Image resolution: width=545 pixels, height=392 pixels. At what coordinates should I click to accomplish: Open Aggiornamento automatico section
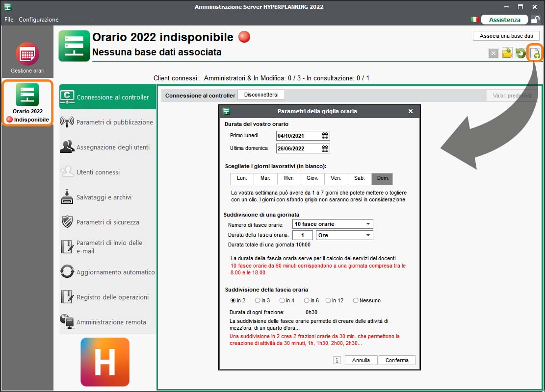click(107, 272)
